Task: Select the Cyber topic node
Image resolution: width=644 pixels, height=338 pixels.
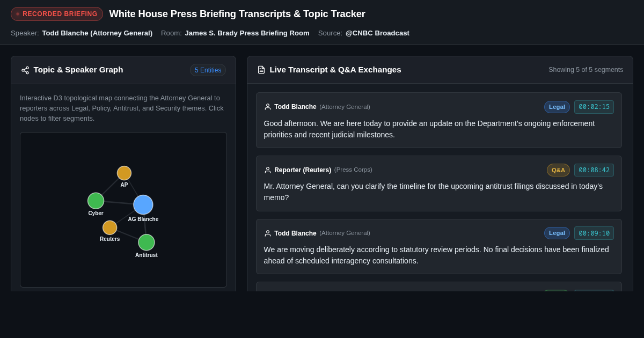Action: (96, 201)
